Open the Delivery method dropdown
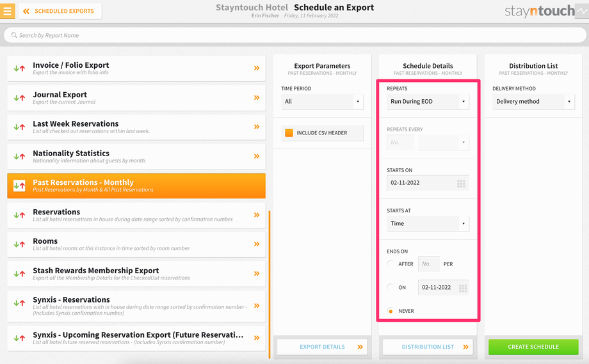This screenshot has height=364, width=589. (x=533, y=101)
